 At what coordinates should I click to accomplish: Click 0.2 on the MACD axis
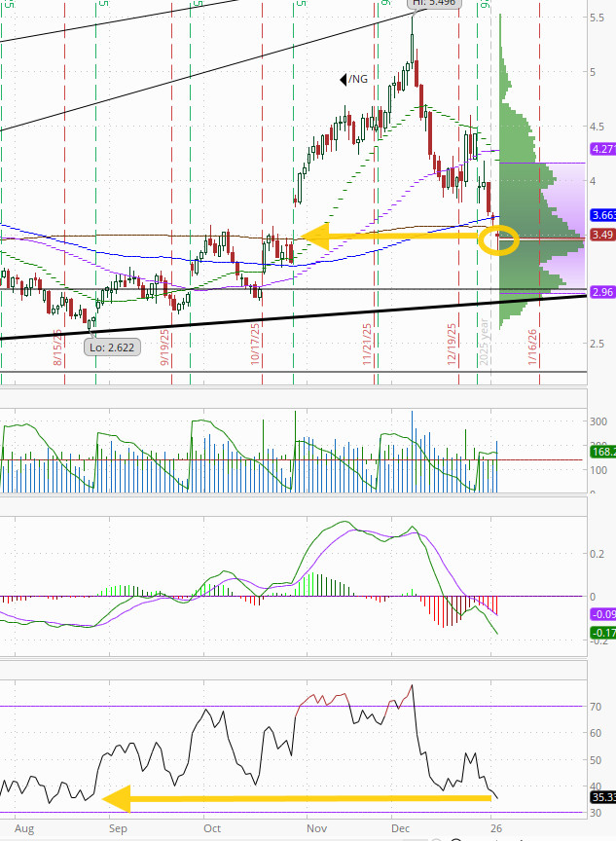(x=597, y=554)
